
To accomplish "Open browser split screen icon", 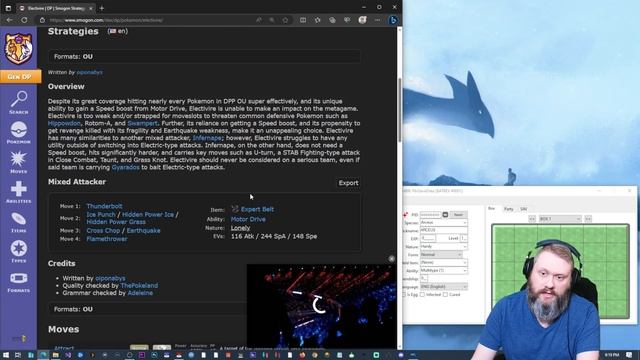I will [303, 20].
